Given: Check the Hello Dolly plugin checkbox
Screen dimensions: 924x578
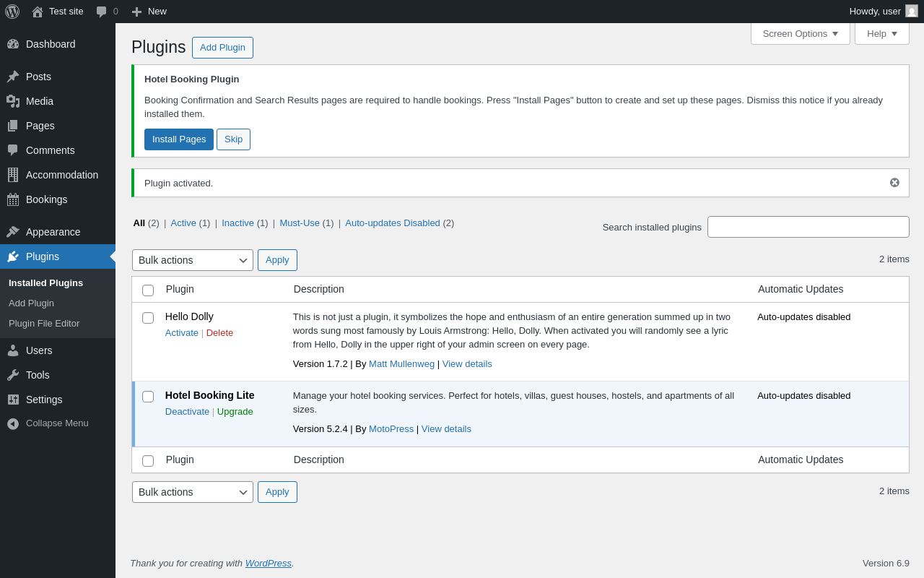Looking at the screenshot, I should click(148, 318).
